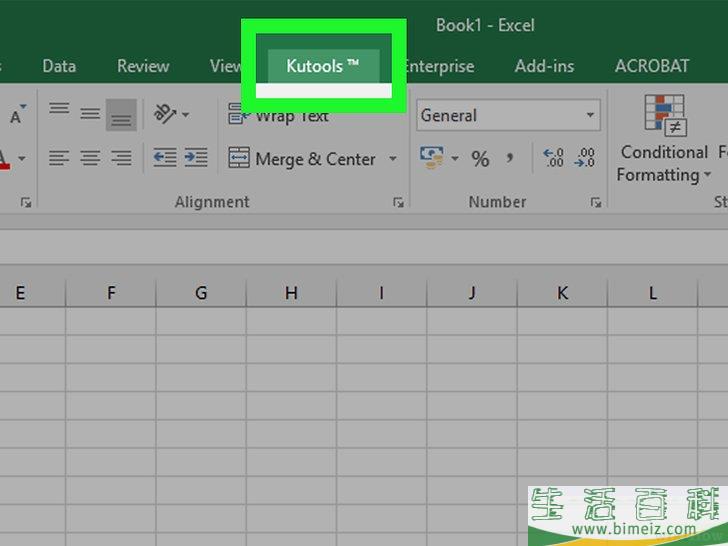
Task: Click the Orientation text rotation icon
Action: pos(165,114)
